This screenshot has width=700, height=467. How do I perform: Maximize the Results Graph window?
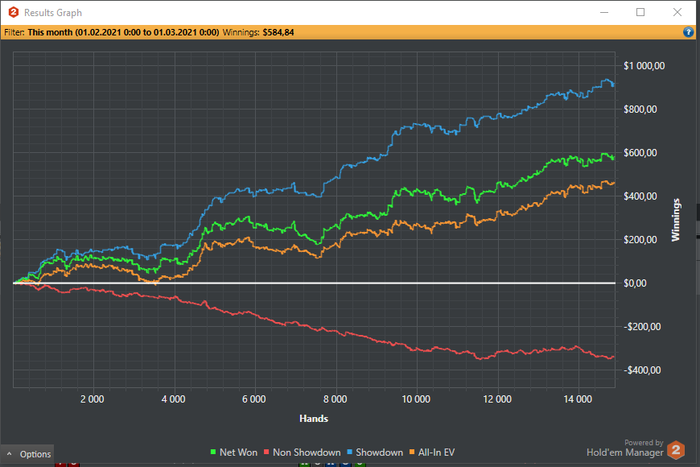640,12
